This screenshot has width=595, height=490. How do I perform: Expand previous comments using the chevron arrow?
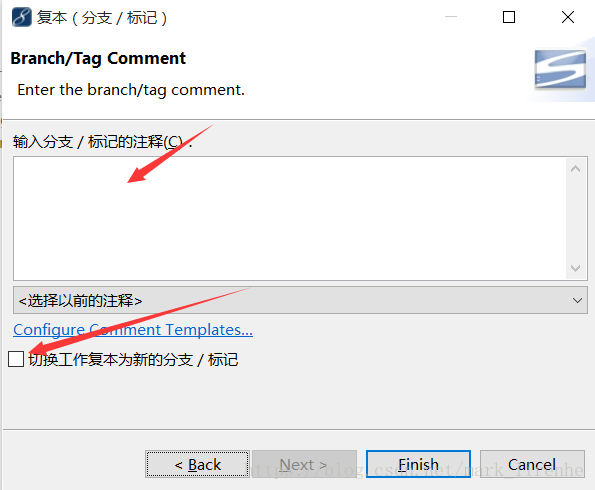577,301
